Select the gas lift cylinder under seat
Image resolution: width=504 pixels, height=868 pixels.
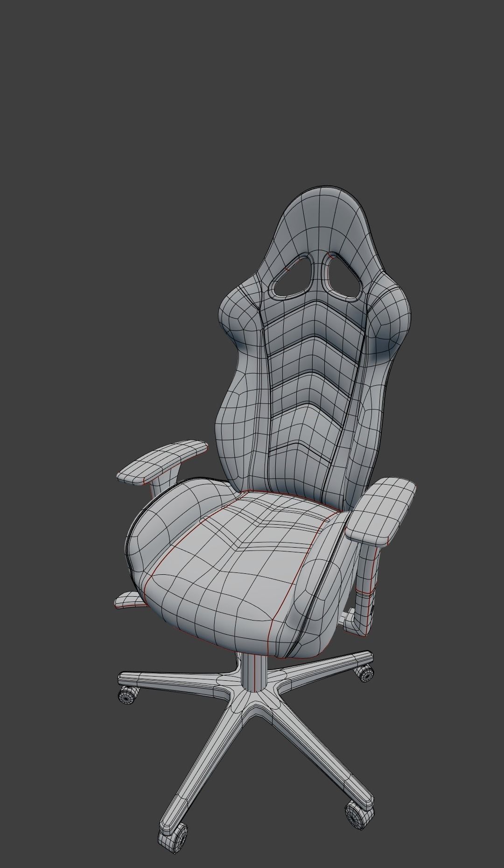coord(255,671)
